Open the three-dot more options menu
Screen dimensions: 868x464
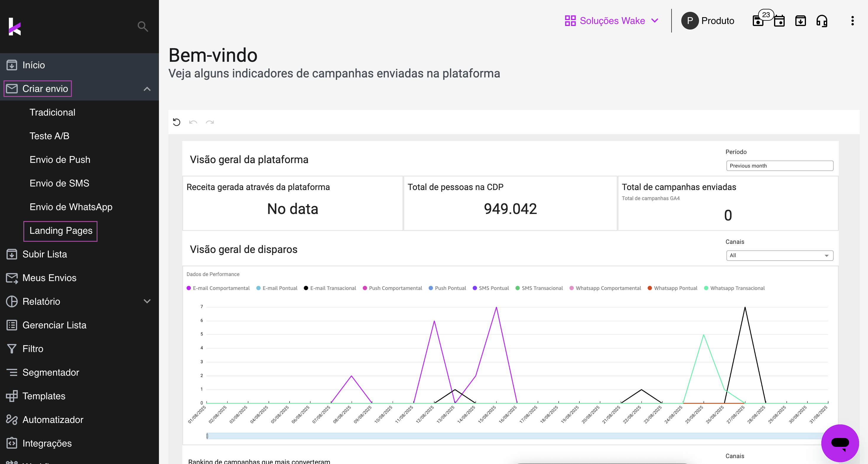(x=853, y=21)
